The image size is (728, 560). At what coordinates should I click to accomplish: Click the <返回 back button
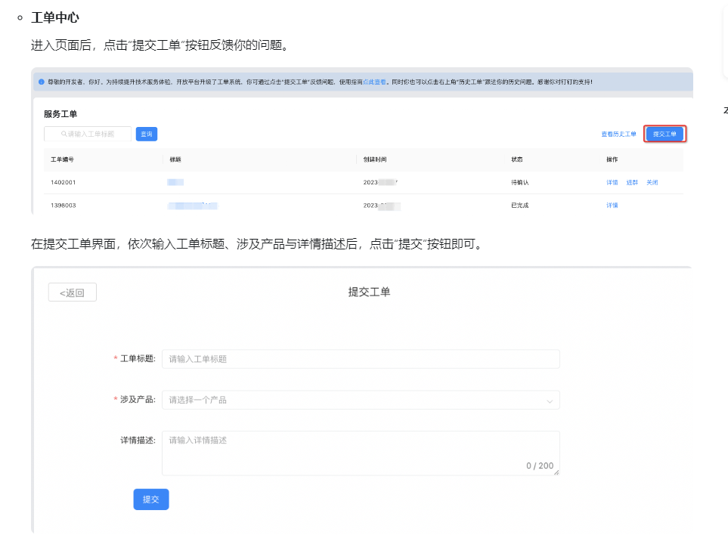pyautogui.click(x=73, y=292)
